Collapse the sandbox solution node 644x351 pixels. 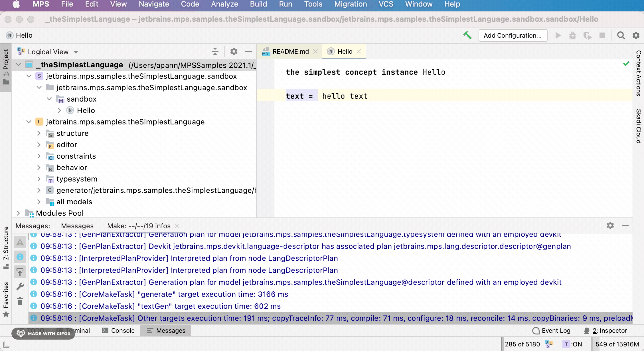point(29,76)
